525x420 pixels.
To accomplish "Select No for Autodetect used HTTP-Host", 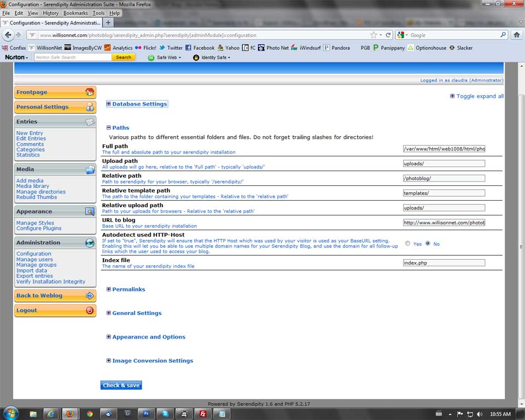I will (x=428, y=243).
